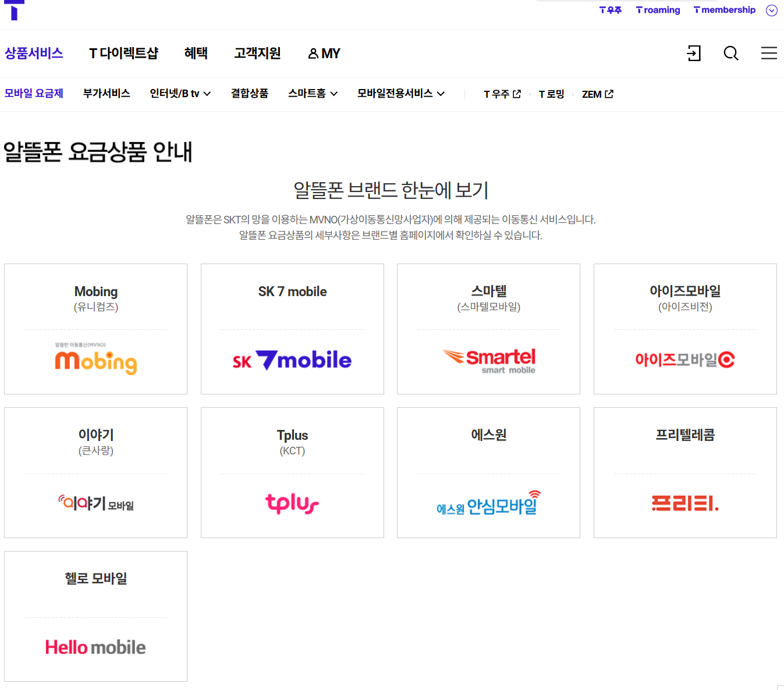
Task: Click the Tplus card title
Action: click(x=292, y=435)
